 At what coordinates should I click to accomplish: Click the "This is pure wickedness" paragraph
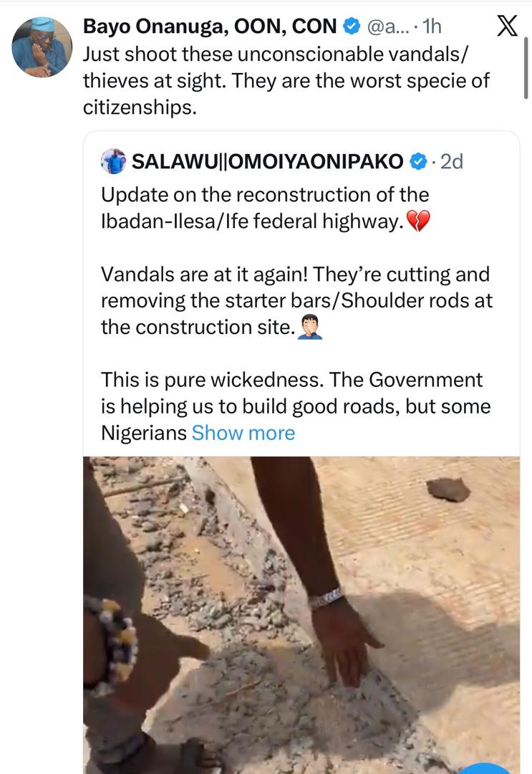(295, 406)
